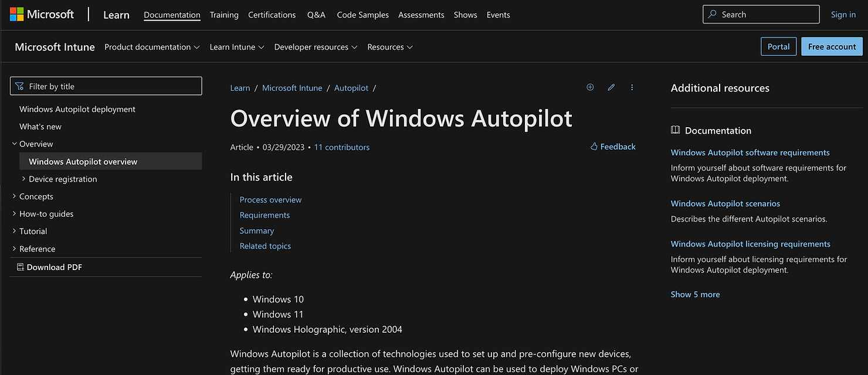This screenshot has height=375, width=868.
Task: Open the Windows Autopilot scenarios link
Action: (x=725, y=203)
